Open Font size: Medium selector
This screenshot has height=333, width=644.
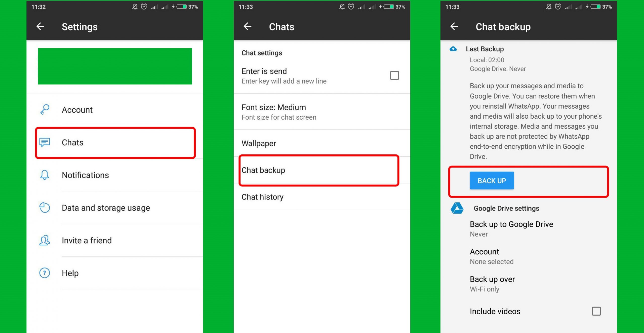point(322,112)
